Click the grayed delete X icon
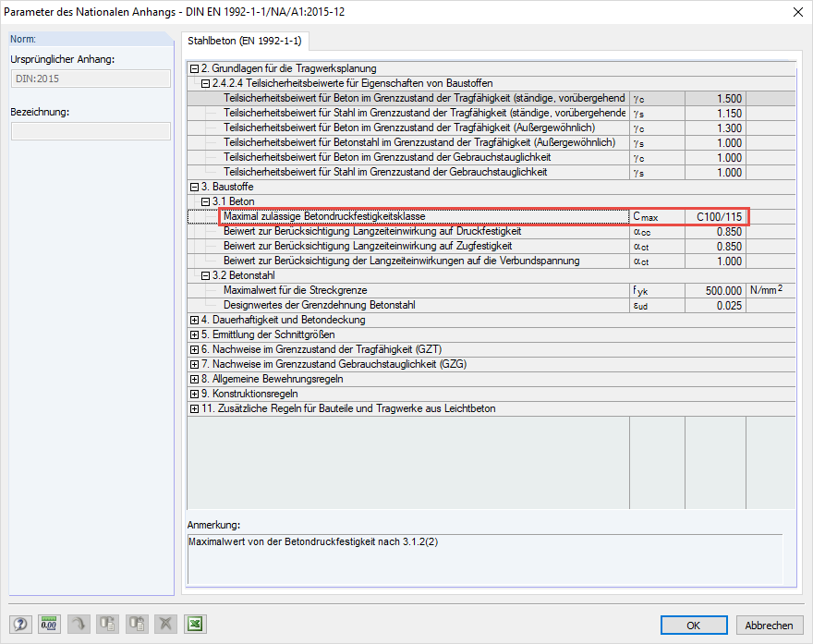813x644 pixels. (165, 624)
